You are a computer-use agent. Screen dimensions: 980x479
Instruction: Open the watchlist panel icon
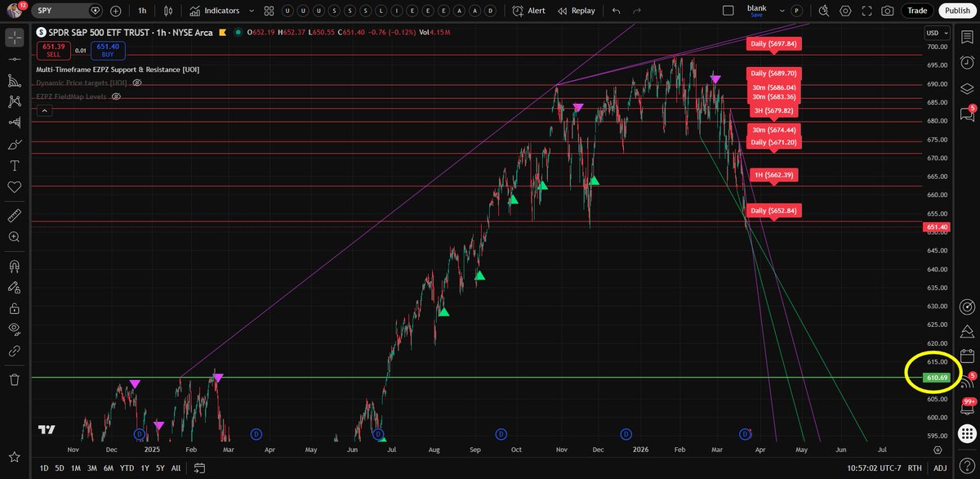coord(968,38)
